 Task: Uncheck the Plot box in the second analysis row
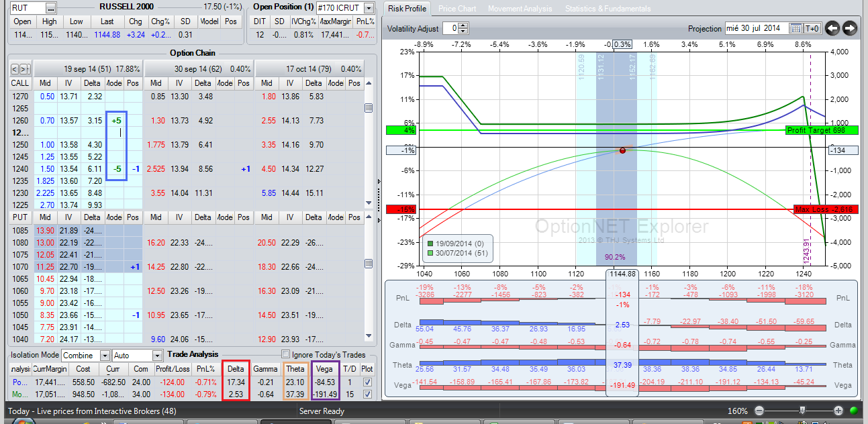click(x=367, y=394)
